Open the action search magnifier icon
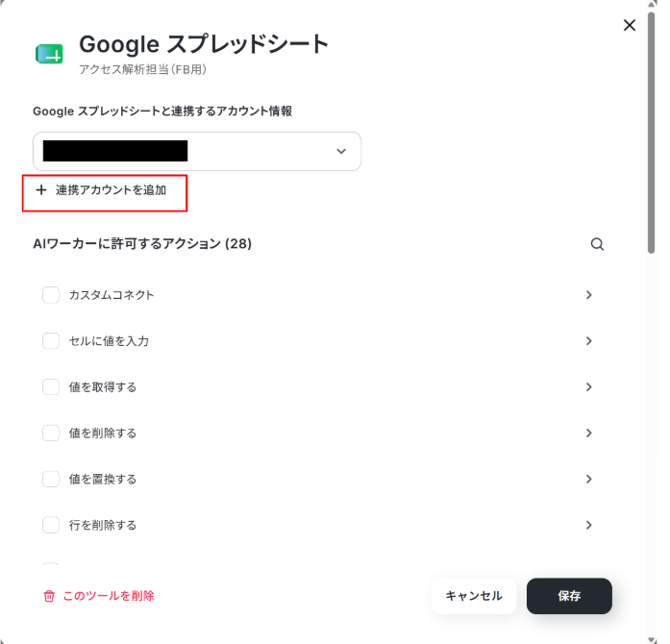Image resolution: width=670 pixels, height=644 pixels. pyautogui.click(x=597, y=244)
